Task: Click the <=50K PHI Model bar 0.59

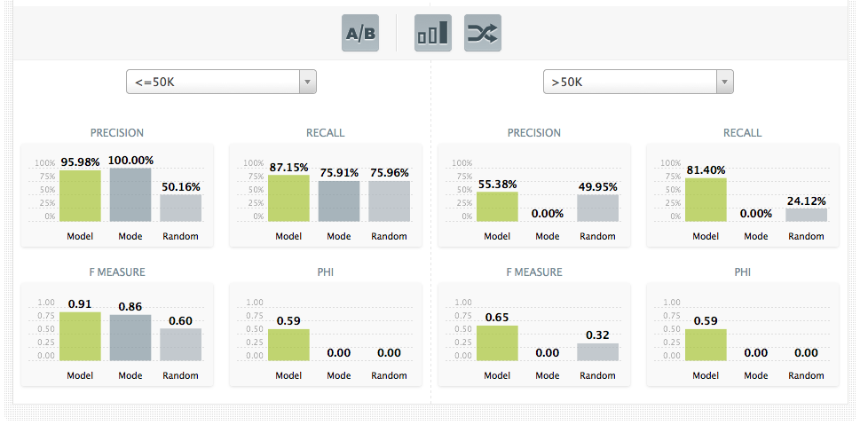Action: coord(288,345)
